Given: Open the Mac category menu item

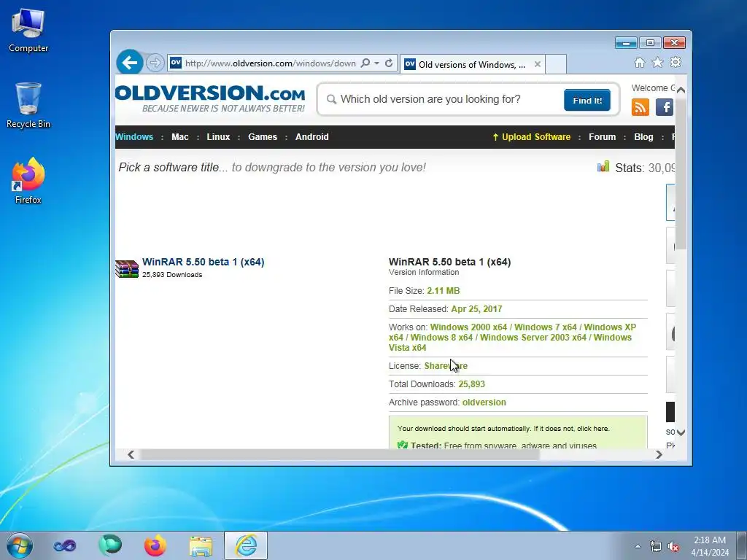Looking at the screenshot, I should (x=180, y=136).
